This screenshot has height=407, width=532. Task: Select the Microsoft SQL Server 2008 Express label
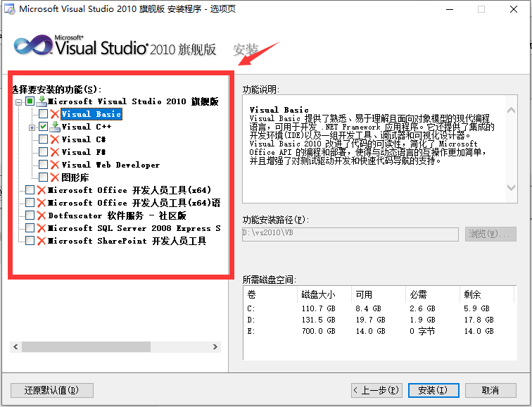[x=134, y=228]
